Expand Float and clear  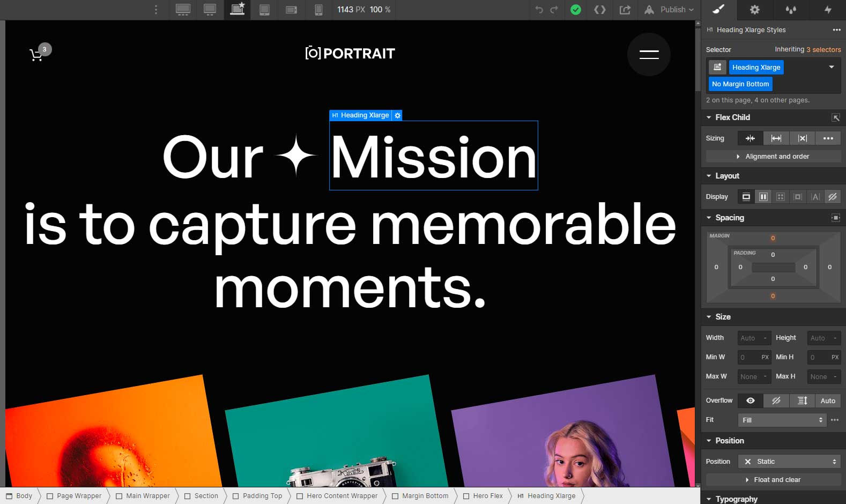click(773, 480)
